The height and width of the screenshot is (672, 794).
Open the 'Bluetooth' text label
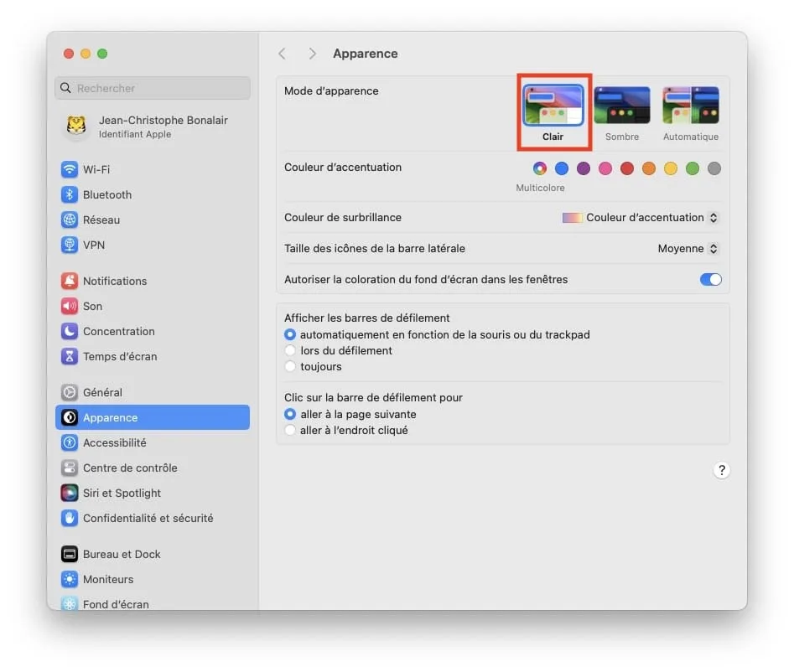point(107,195)
